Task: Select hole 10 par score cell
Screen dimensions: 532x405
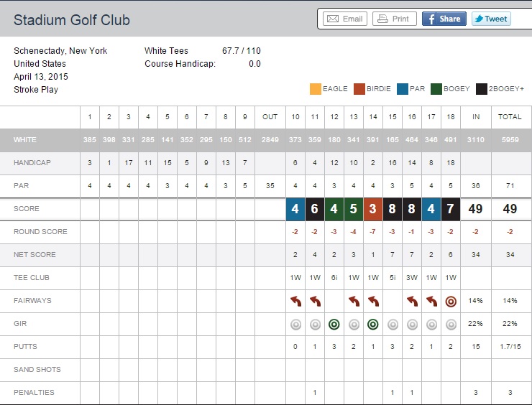Action: [295, 210]
